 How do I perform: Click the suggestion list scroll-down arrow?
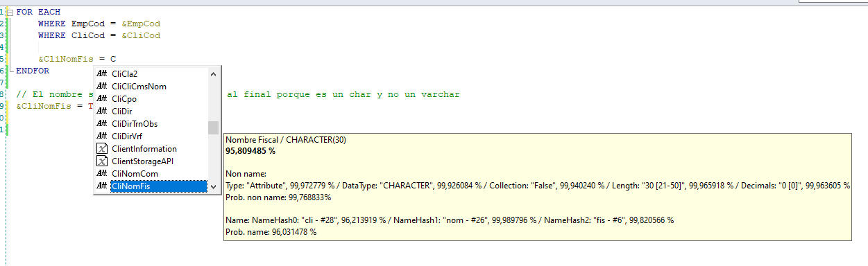(214, 187)
